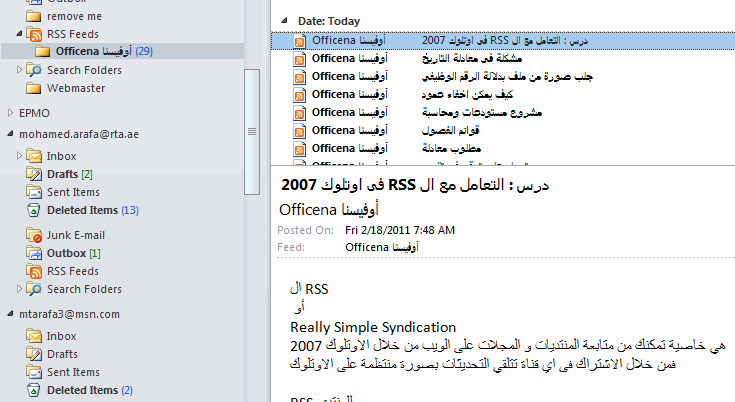The height and width of the screenshot is (402, 735).
Task: Click the Posted On date Fri 2/18/2011 7:48 AM
Action: [x=400, y=230]
